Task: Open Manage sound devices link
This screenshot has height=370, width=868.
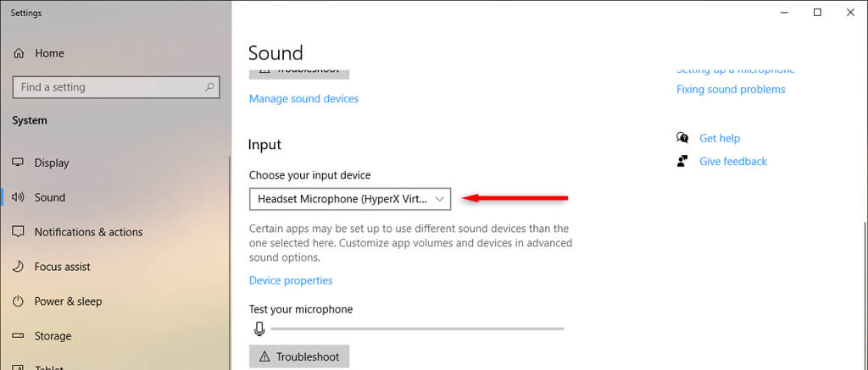Action: click(303, 99)
